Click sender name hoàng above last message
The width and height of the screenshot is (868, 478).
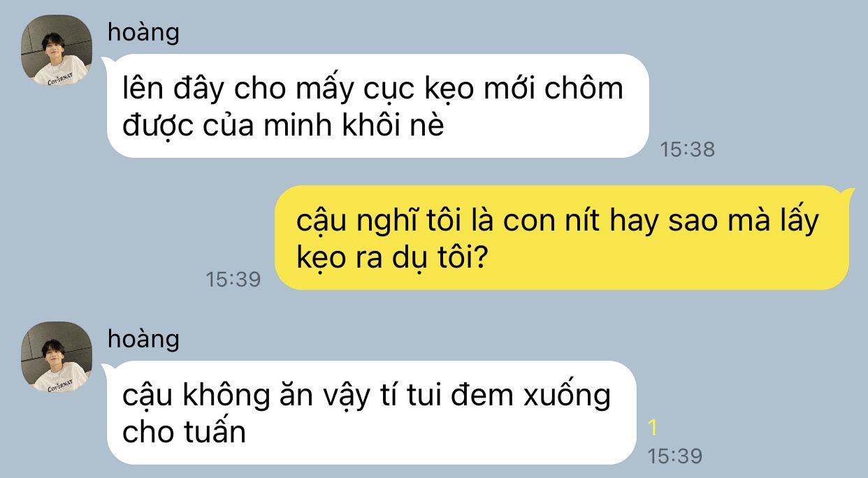143,338
